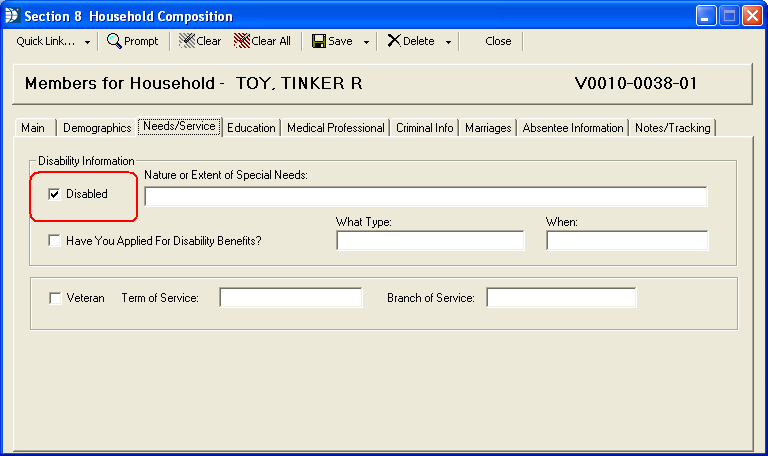Image resolution: width=768 pixels, height=456 pixels.
Task: Click household number V0010-0038-01
Action: tap(636, 83)
